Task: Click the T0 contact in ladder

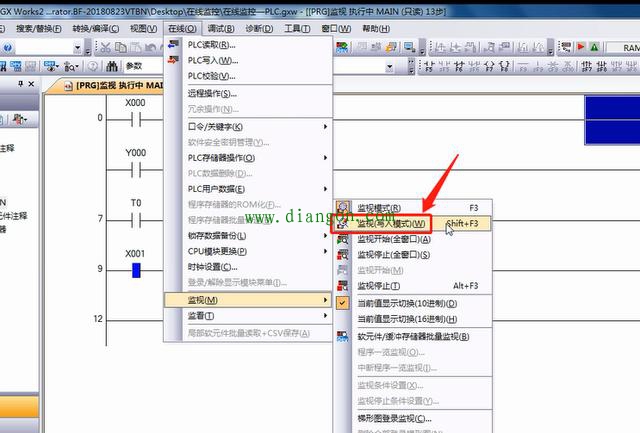Action: (136, 220)
